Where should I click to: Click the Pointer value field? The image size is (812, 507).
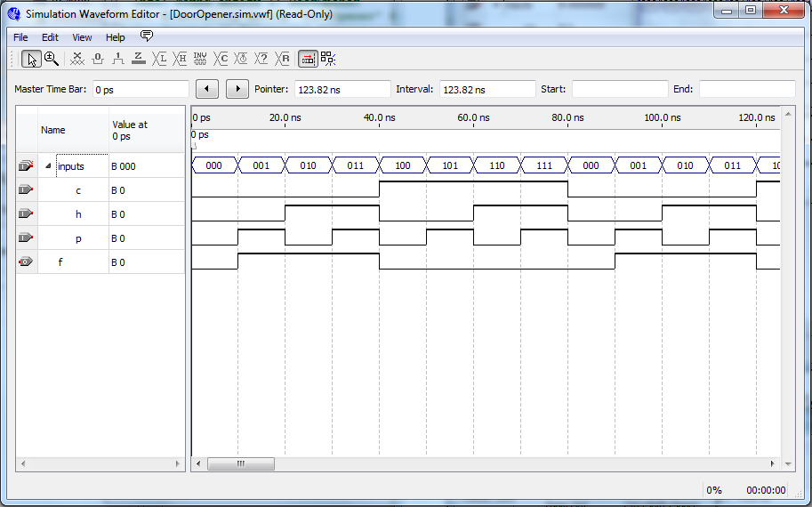point(342,89)
